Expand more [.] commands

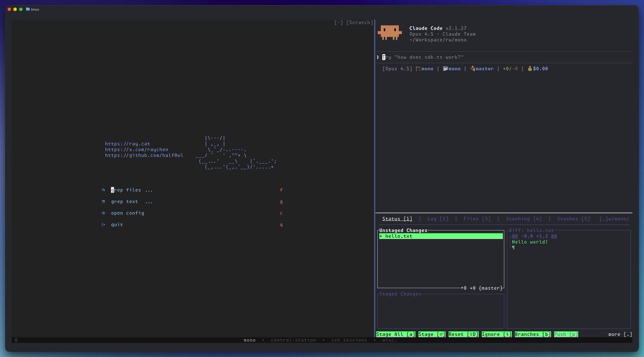click(620, 334)
